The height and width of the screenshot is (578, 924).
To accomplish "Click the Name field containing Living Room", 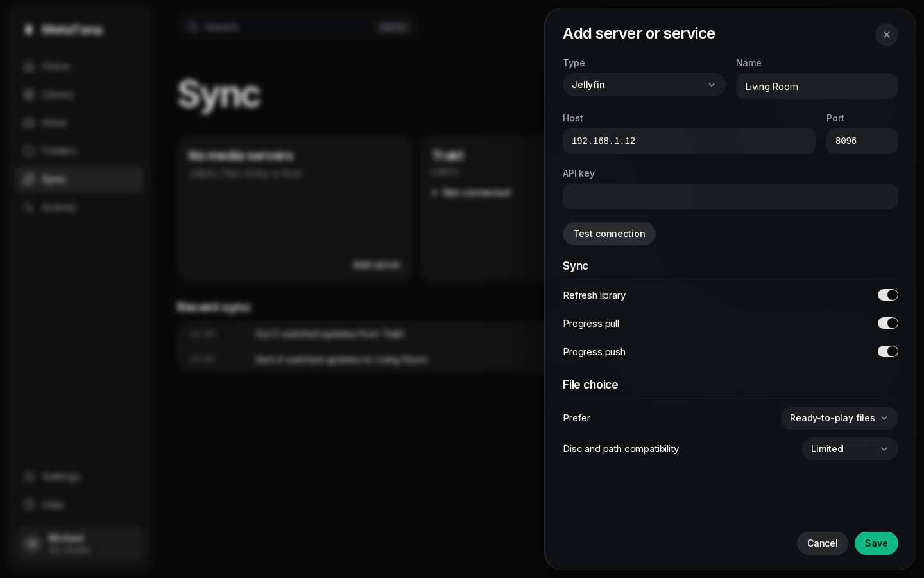I will coord(816,86).
